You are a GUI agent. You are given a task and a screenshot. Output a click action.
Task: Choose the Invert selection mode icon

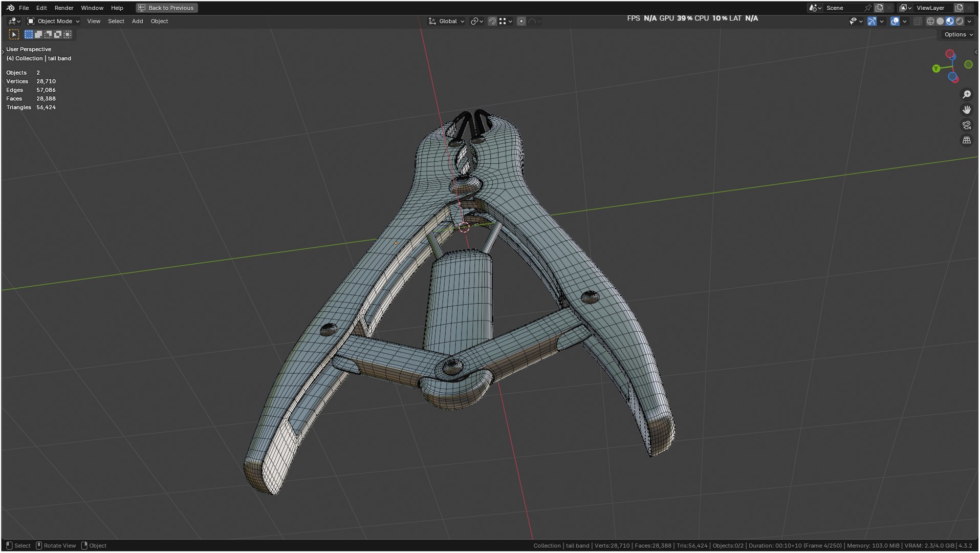click(x=58, y=34)
